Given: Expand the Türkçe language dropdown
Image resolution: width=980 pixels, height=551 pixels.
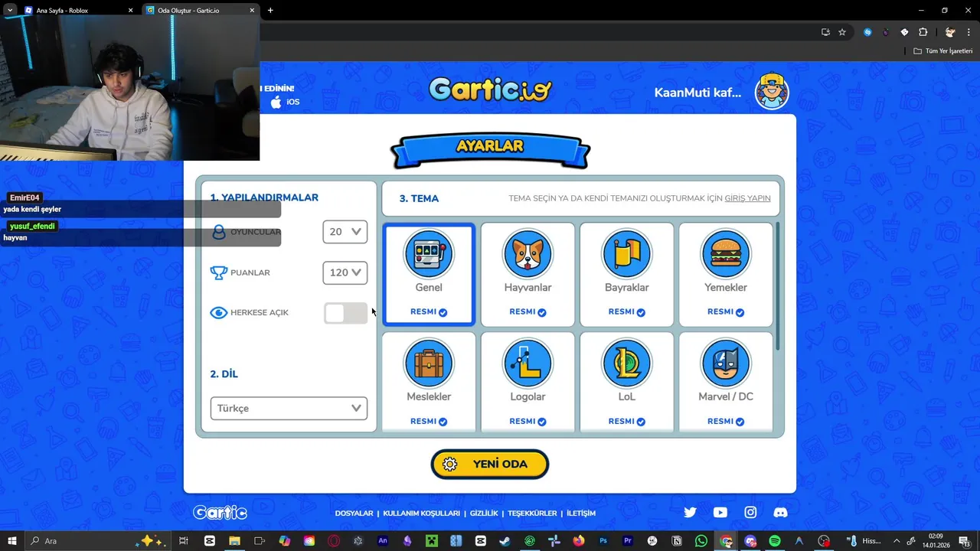Looking at the screenshot, I should point(289,408).
